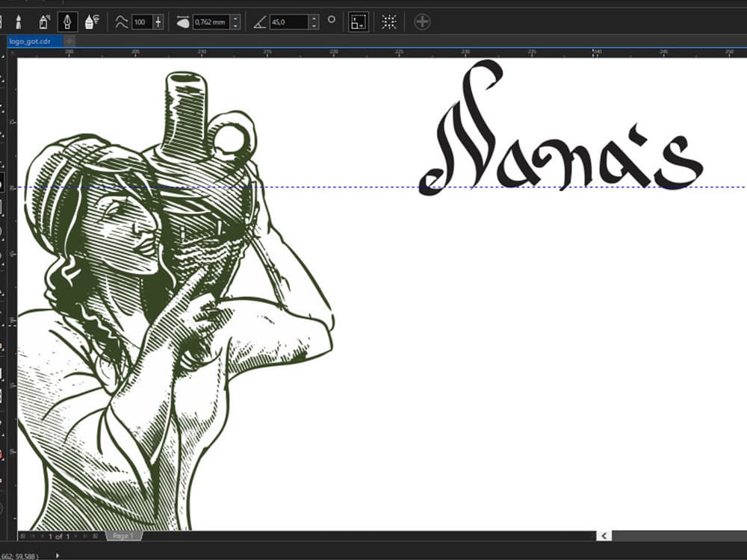
Task: Decrease calligraphic angle with down arrow
Action: 314,25
